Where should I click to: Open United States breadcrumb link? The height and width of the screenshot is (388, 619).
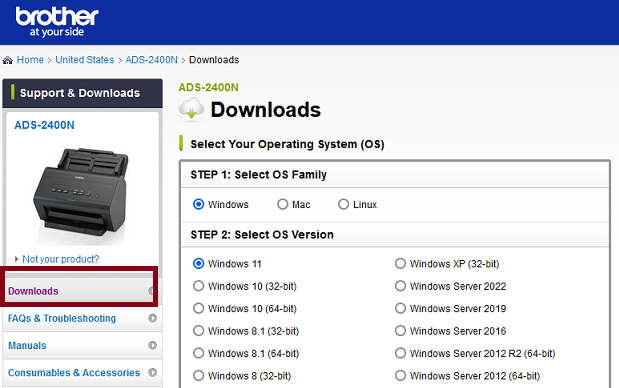(x=84, y=60)
